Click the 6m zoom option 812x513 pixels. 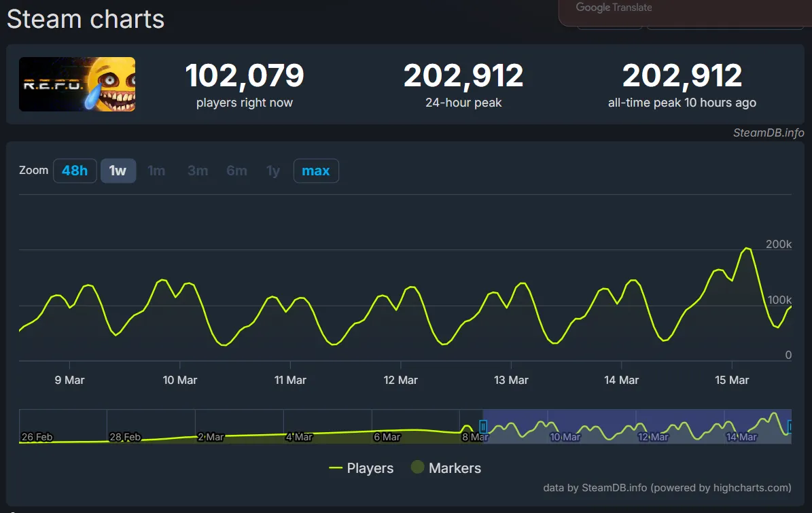point(236,171)
